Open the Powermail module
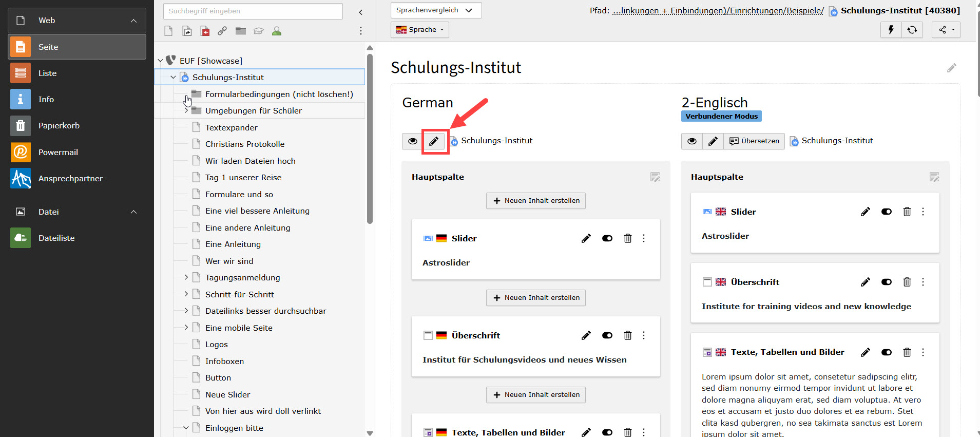This screenshot has width=980, height=437. [58, 152]
